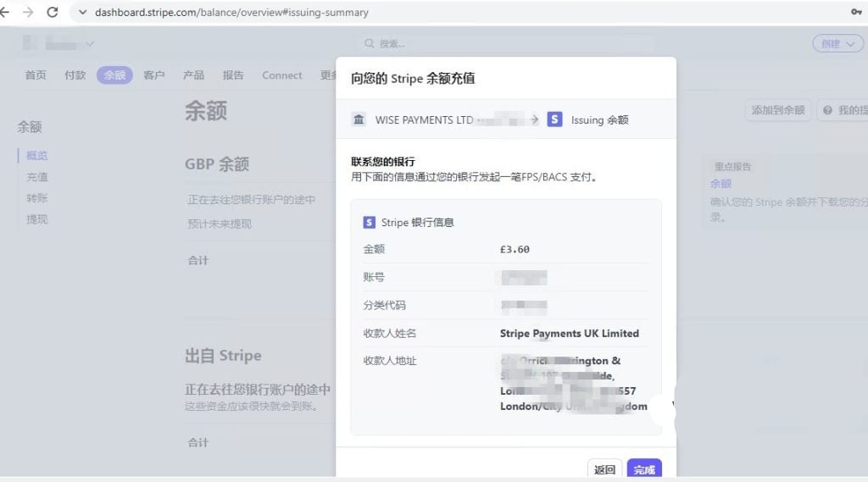868x482 pixels.
Task: Click the 返回 button
Action: [x=604, y=469]
